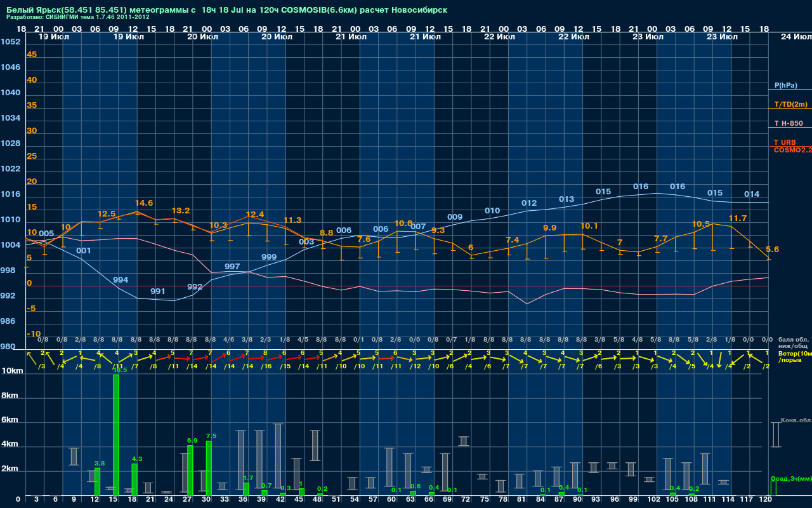The image size is (812, 508).
Task: Click the 'Конв.обл.' legend label
Action: [x=796, y=420]
